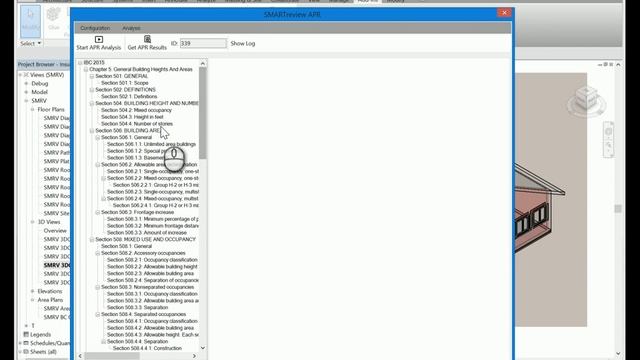Click tree vertical scrollbar up arrow
Screen dimensions: 640x360
coord(203,63)
